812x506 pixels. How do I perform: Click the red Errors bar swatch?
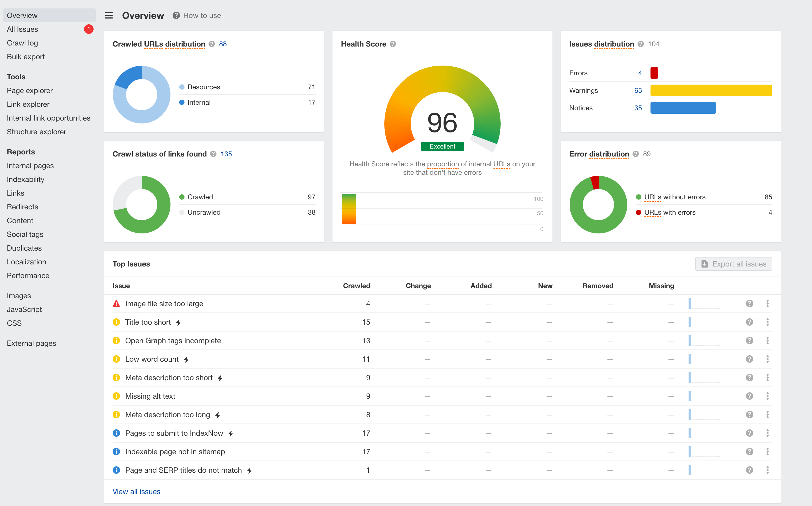click(x=654, y=73)
